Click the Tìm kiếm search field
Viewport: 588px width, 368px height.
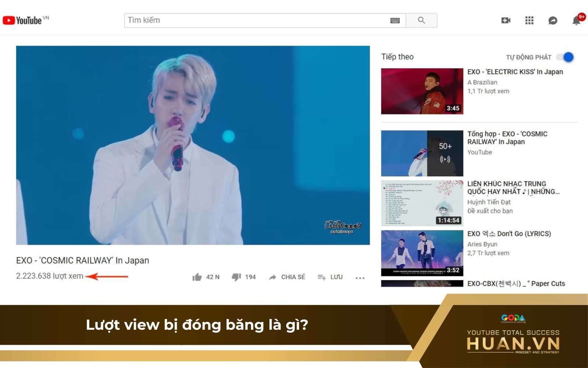(265, 20)
